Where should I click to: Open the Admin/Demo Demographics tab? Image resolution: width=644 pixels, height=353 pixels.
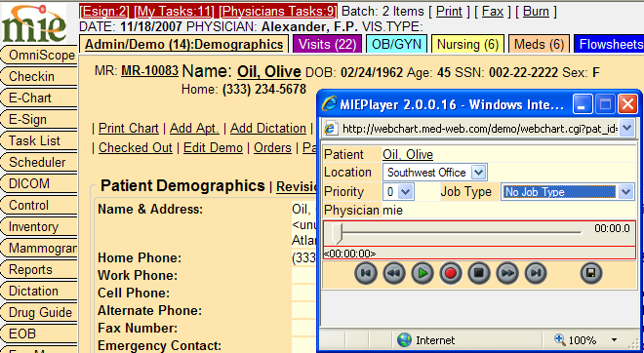184,44
